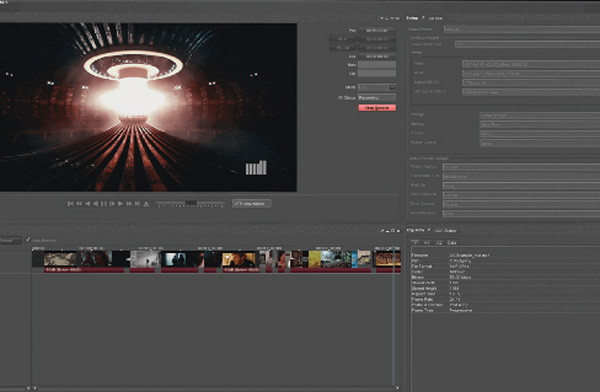Click the red session button under the status field
Image resolution: width=600 pixels, height=392 pixels.
coord(377,108)
